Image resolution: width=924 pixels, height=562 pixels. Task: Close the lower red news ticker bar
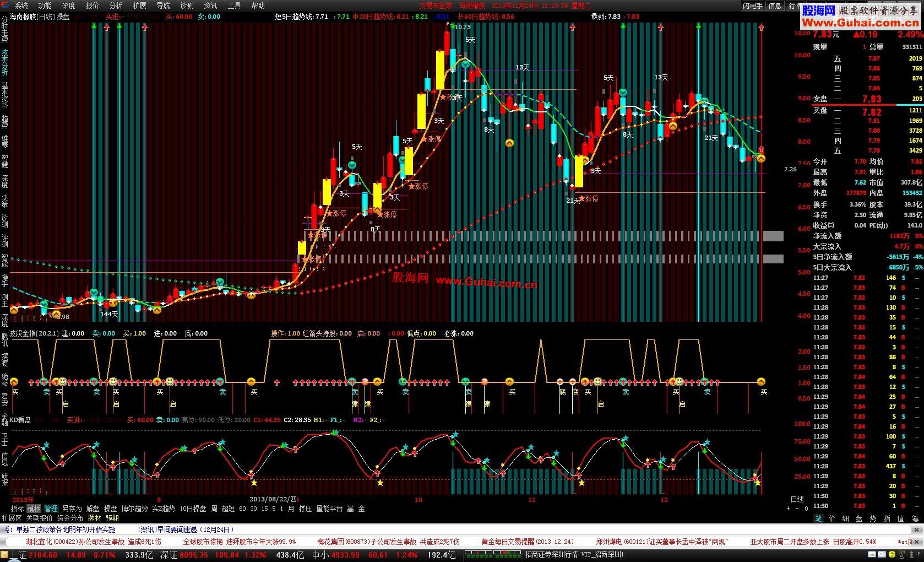[916, 542]
